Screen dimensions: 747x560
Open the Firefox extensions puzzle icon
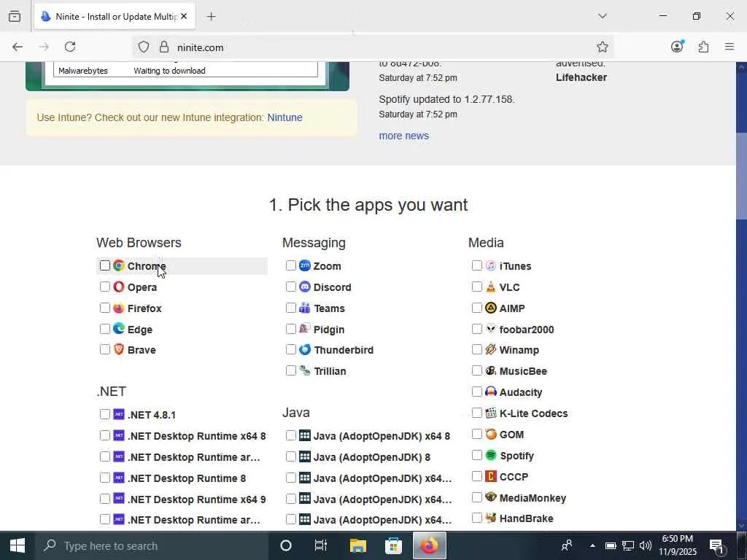(x=703, y=47)
